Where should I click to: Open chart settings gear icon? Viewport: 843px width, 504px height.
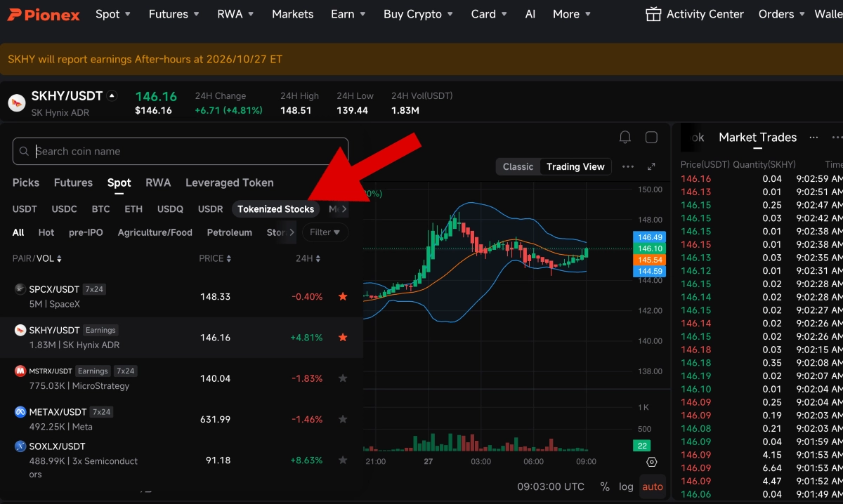coord(651,462)
